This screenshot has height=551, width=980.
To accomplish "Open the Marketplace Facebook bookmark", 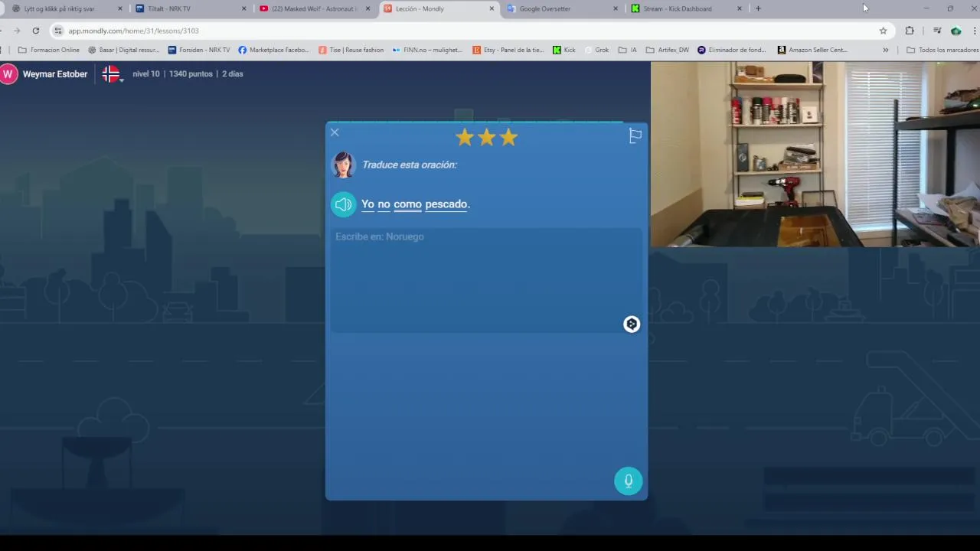I will [x=273, y=50].
